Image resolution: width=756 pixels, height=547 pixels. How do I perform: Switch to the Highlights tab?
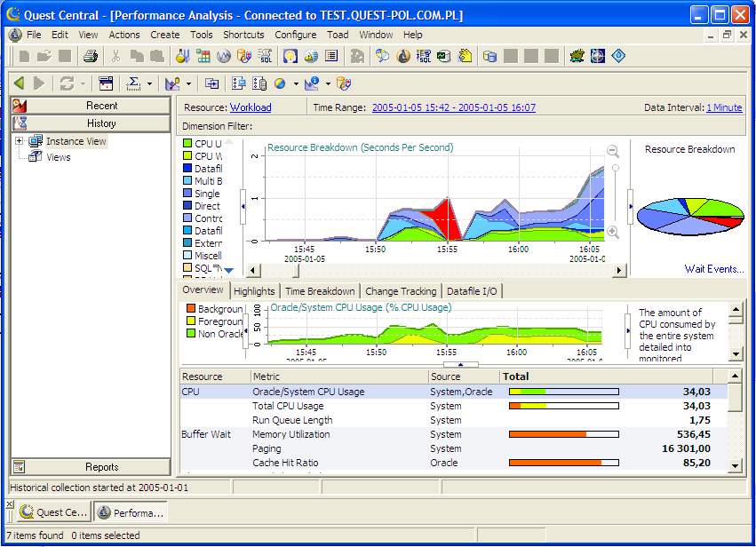pos(254,291)
